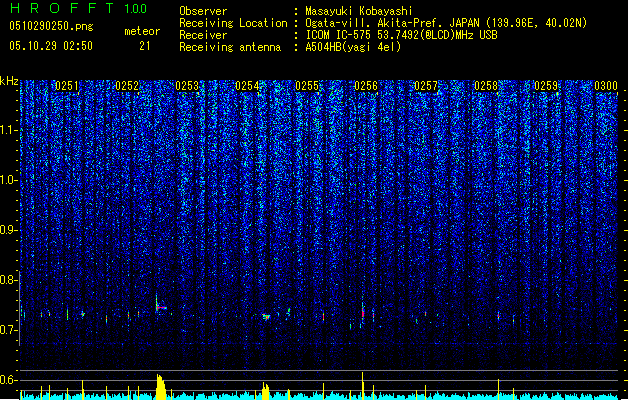Click the 'Receiving antenna' label
This screenshot has height=400, width=629.
[230, 47]
